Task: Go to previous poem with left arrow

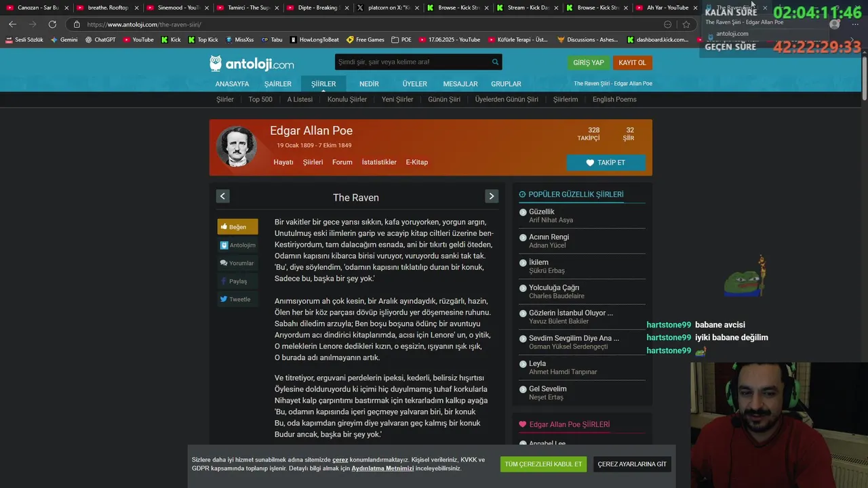Action: (x=222, y=197)
